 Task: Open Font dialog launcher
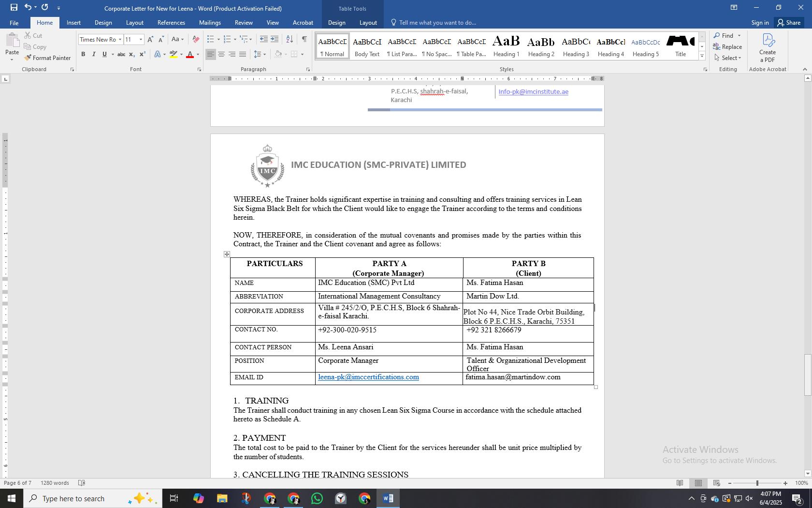click(199, 70)
